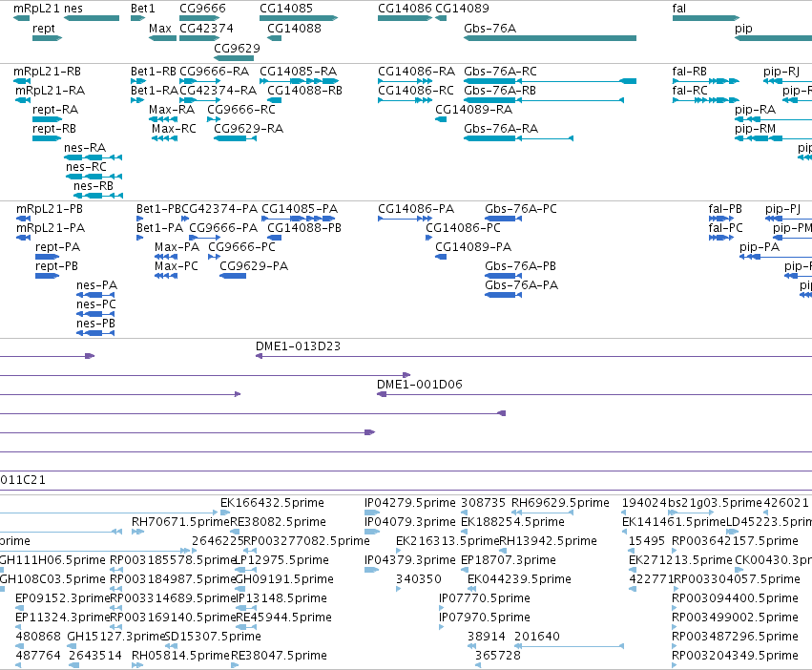Screen dimensions: 812x670
Task: Open transcript label CG14089-RA
Action: [473, 110]
